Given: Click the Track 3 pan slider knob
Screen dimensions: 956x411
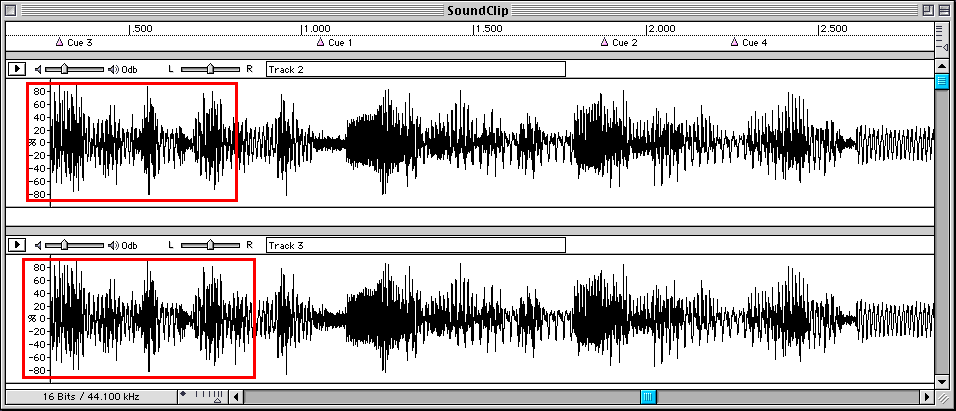Looking at the screenshot, I should pos(210,245).
